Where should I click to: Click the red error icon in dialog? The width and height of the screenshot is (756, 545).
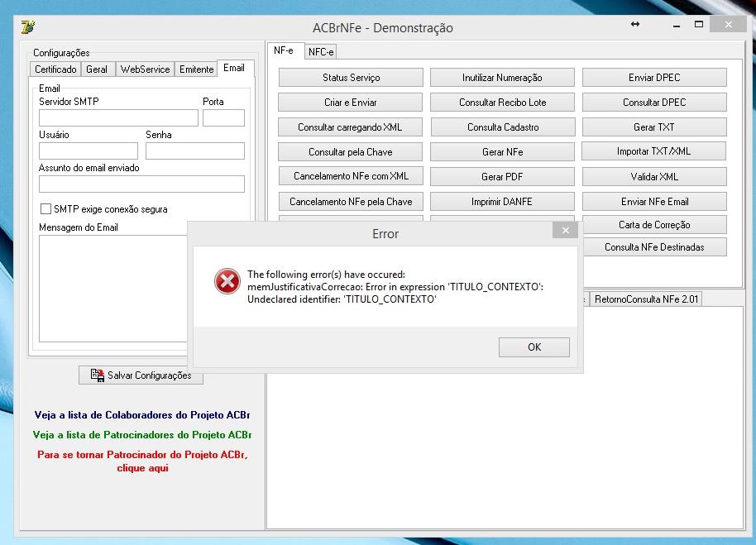click(227, 281)
